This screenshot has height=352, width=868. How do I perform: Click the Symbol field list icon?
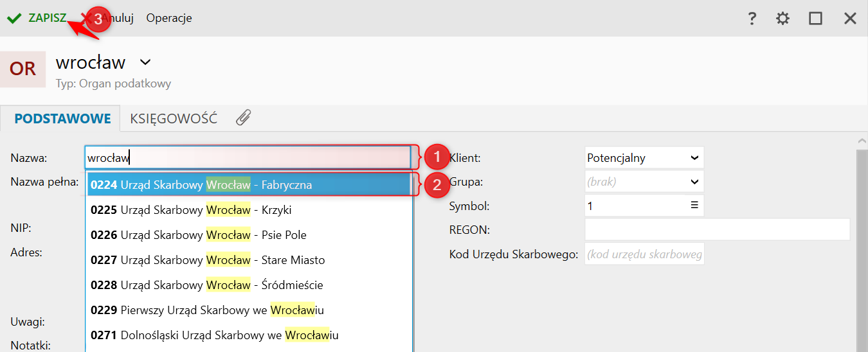tap(694, 206)
